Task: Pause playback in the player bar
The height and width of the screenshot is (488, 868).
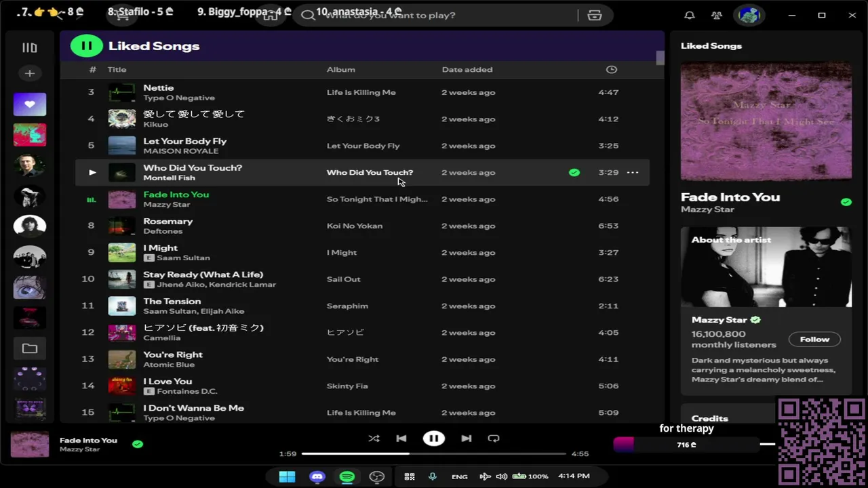Action: (434, 439)
